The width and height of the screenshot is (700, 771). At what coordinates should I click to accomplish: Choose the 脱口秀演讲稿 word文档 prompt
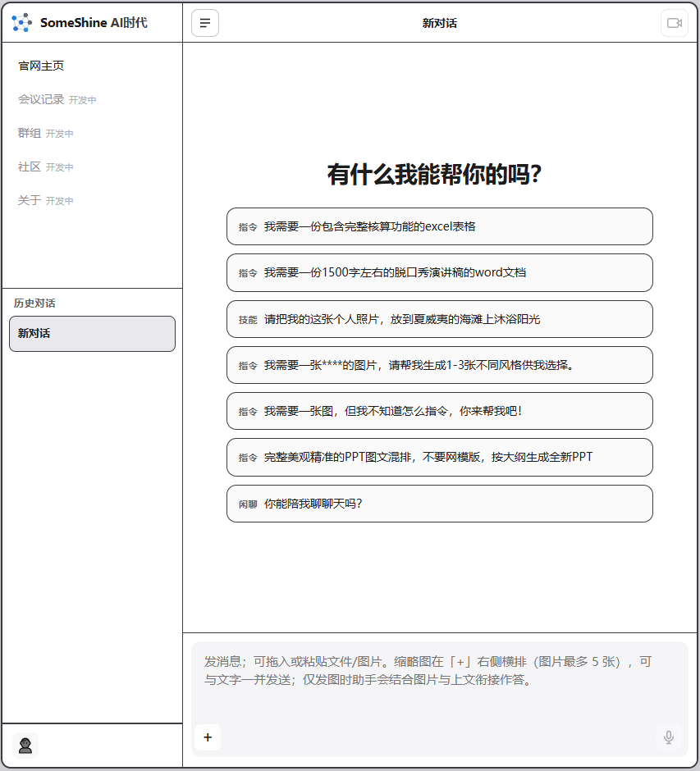pyautogui.click(x=439, y=272)
